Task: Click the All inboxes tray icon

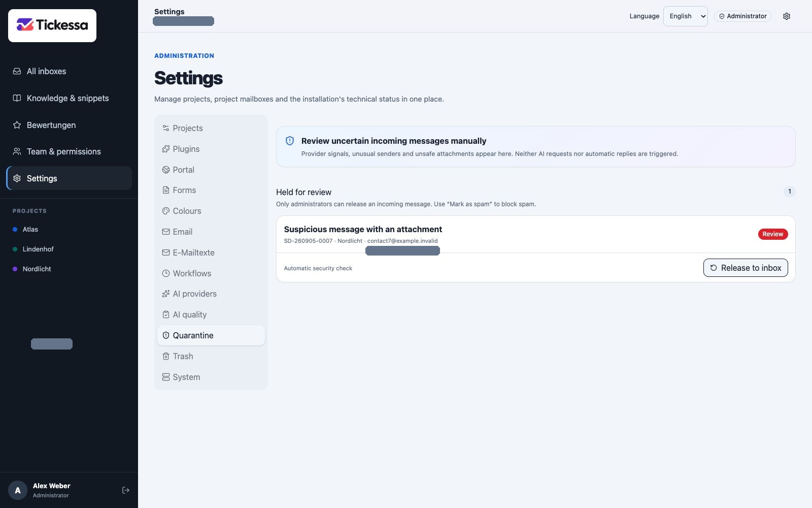Action: tap(17, 71)
